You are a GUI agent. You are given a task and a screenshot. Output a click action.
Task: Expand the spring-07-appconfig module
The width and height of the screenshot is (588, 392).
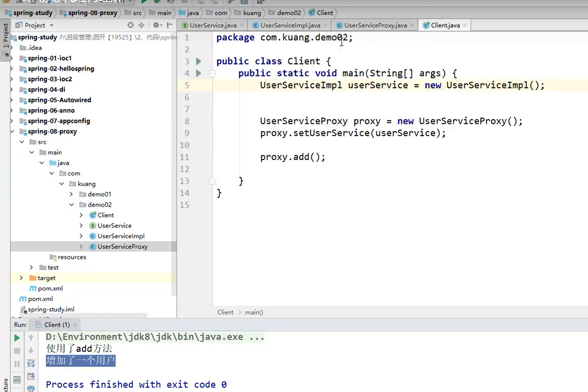[x=12, y=121]
